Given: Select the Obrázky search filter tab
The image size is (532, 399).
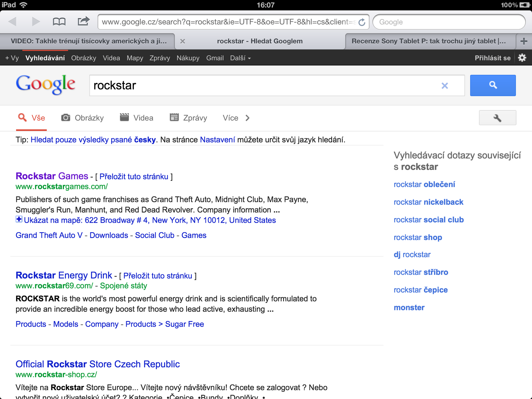Looking at the screenshot, I should pyautogui.click(x=83, y=118).
